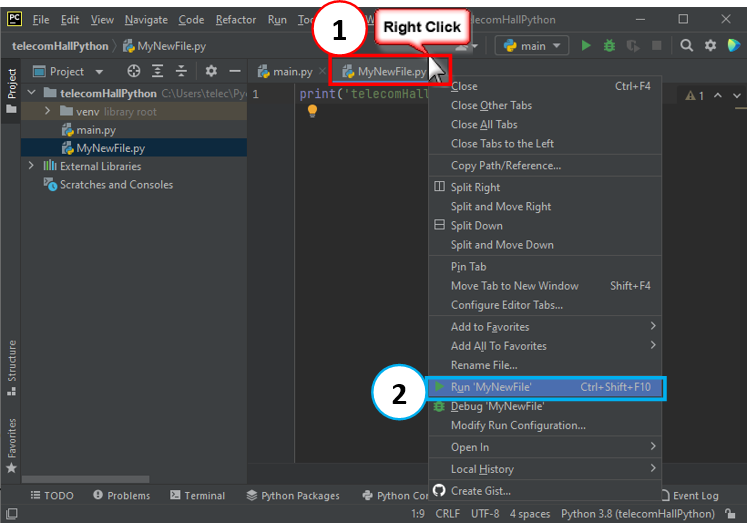The image size is (747, 523).
Task: Click the CRLF line separator in status bar
Action: pos(447,514)
